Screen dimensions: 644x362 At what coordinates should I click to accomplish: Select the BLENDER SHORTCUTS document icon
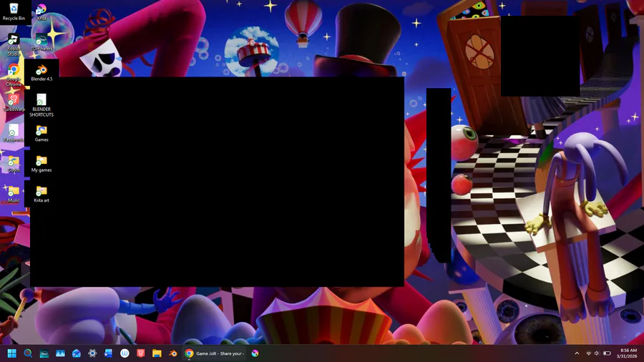click(42, 105)
